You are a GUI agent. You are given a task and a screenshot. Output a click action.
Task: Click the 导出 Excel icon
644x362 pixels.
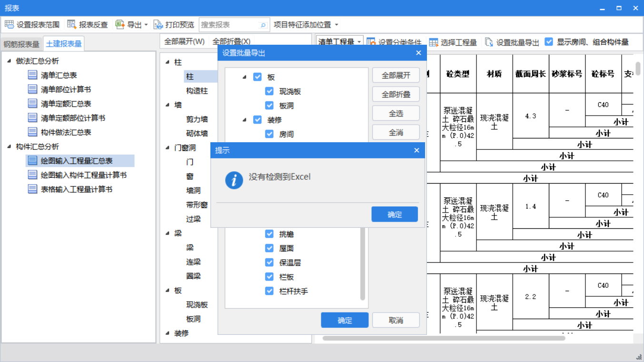pyautogui.click(x=120, y=25)
